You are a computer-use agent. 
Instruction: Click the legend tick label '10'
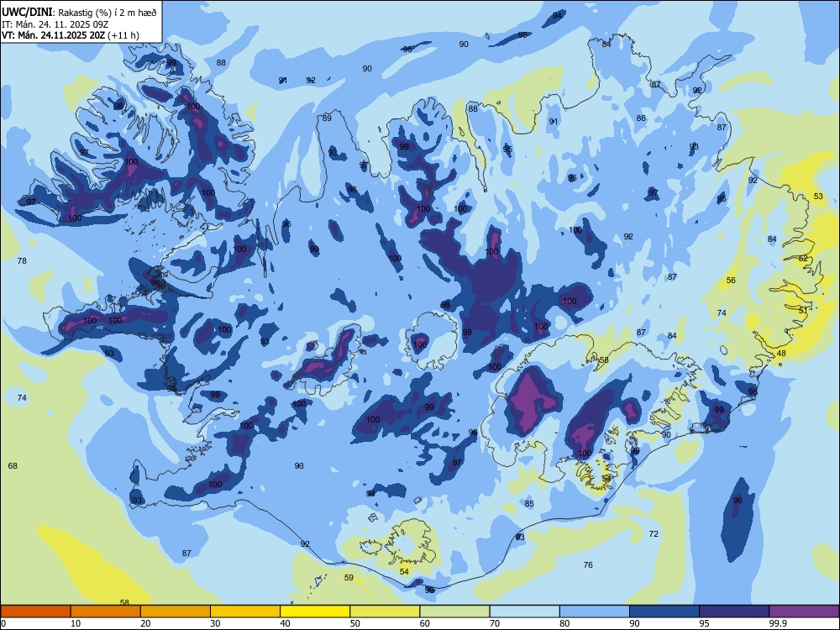(76, 623)
